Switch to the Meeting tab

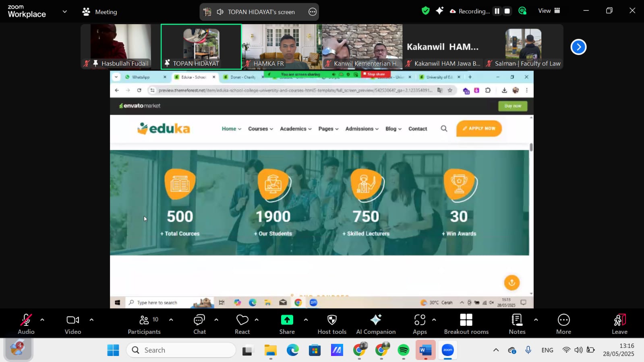[100, 12]
